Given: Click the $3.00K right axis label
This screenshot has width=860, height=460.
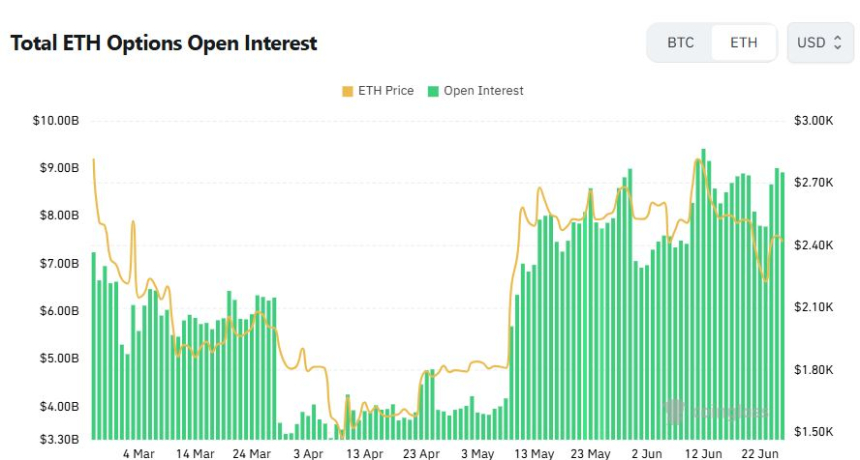Looking at the screenshot, I should (x=814, y=121).
